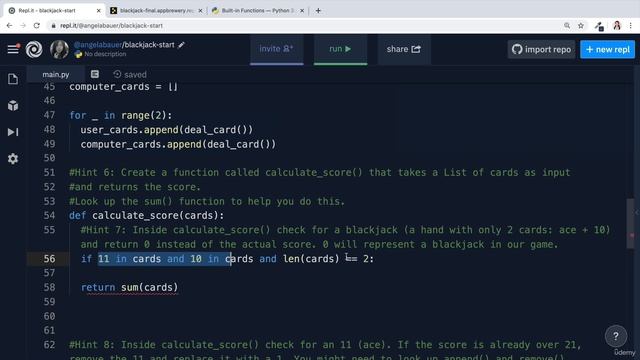Create a new repl
This screenshot has width=640, height=360.
[607, 49]
